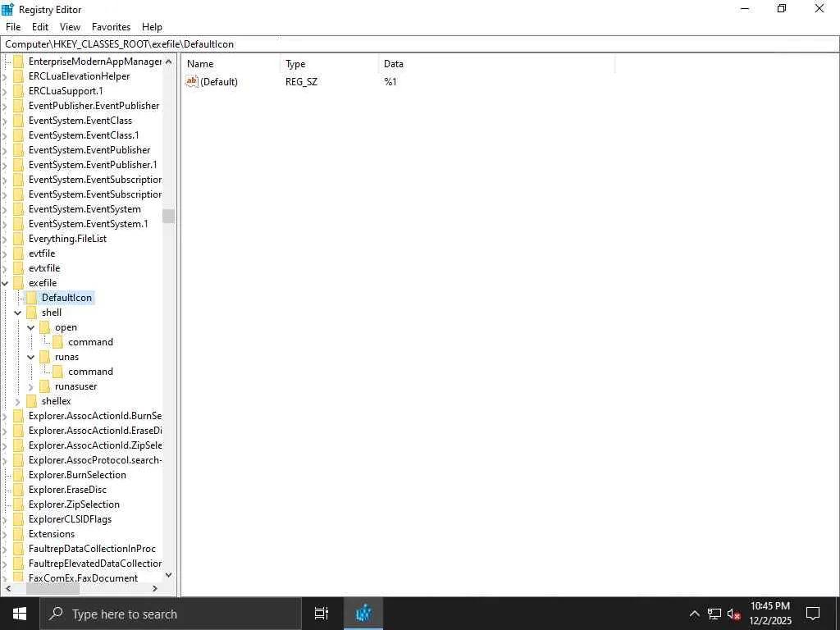
Task: Open Task View on the taskbar
Action: click(x=322, y=614)
